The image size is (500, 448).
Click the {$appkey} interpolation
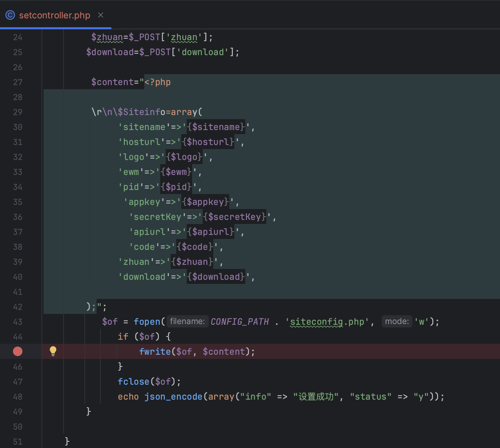[205, 202]
